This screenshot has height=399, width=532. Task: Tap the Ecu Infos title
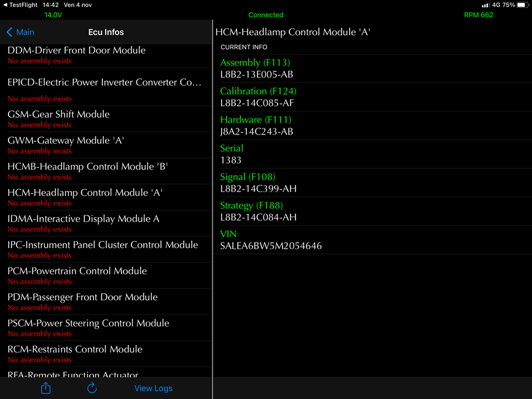pos(106,32)
